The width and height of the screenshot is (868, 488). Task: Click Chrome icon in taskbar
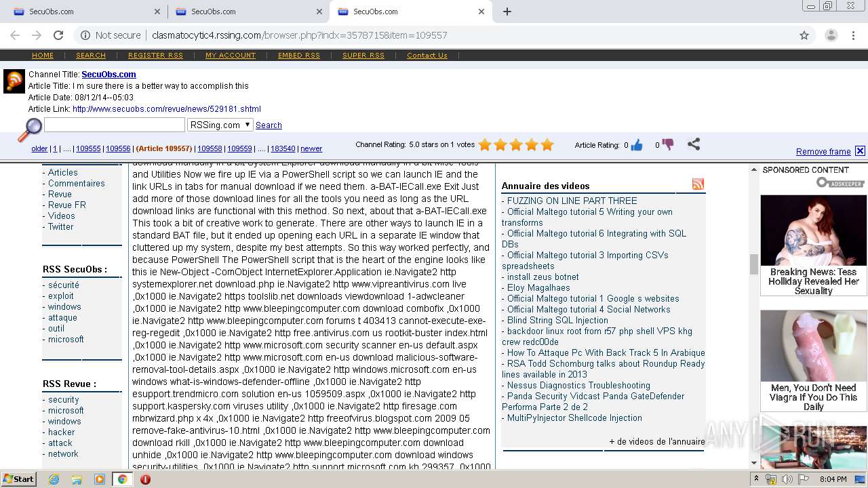click(x=122, y=479)
